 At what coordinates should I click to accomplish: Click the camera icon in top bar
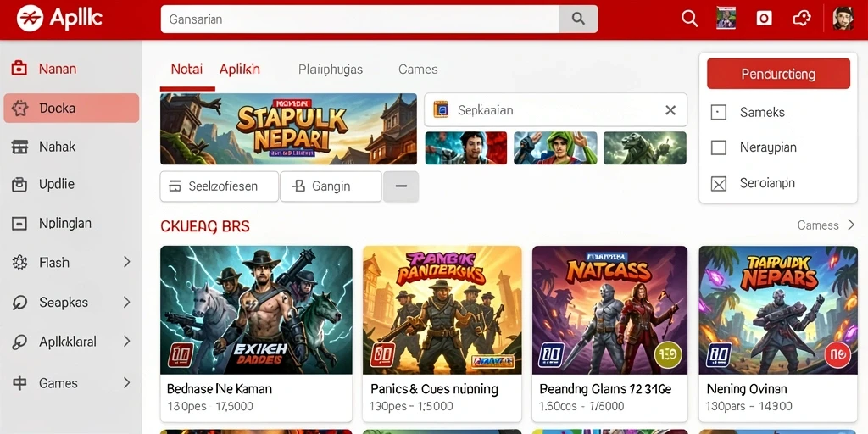764,19
